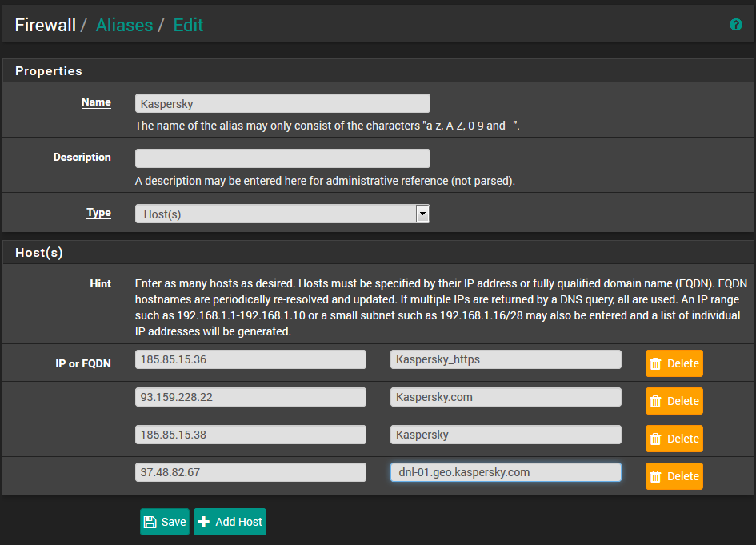
Task: Click the floppy disk icon on Save
Action: coord(150,522)
